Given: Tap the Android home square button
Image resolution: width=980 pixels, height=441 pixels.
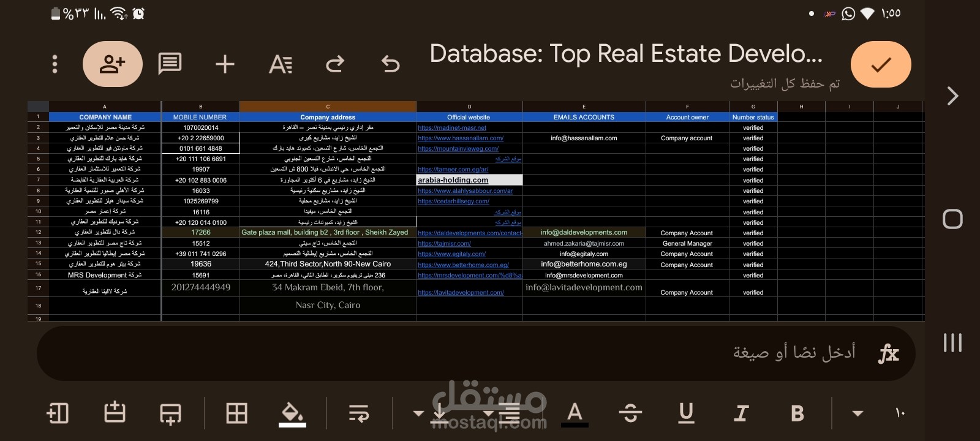Looking at the screenshot, I should pos(952,219).
